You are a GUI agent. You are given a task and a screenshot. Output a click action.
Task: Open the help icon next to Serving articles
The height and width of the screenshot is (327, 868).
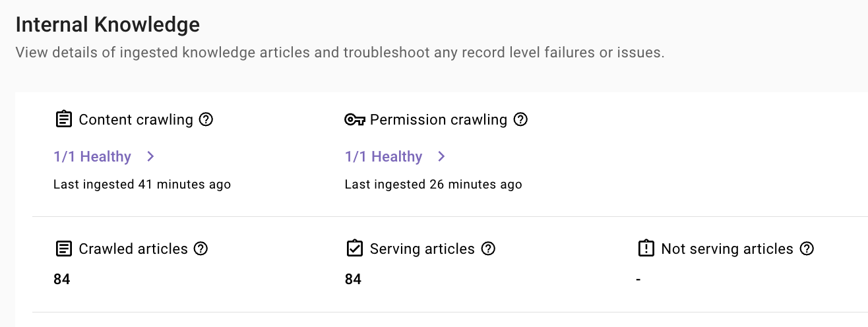click(x=488, y=249)
